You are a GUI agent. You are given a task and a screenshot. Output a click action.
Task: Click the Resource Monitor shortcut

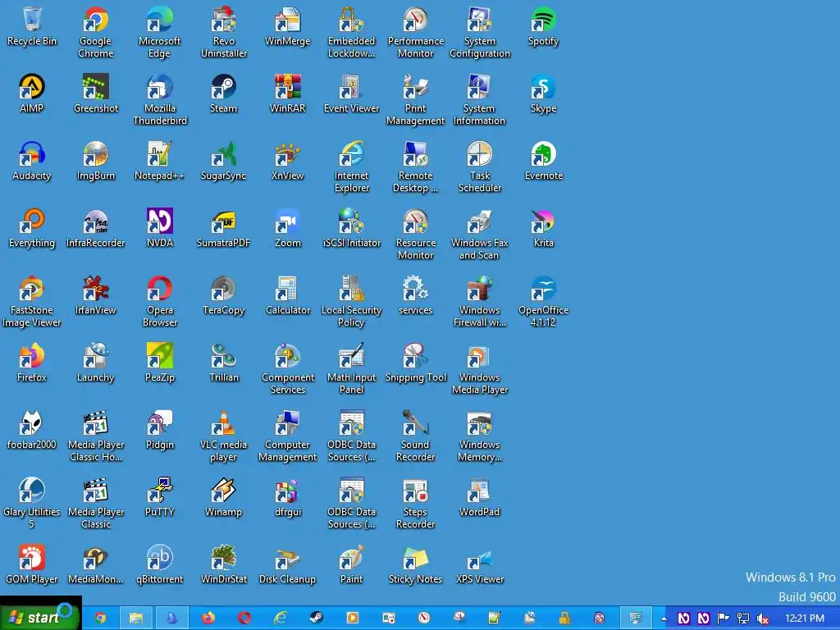click(416, 234)
